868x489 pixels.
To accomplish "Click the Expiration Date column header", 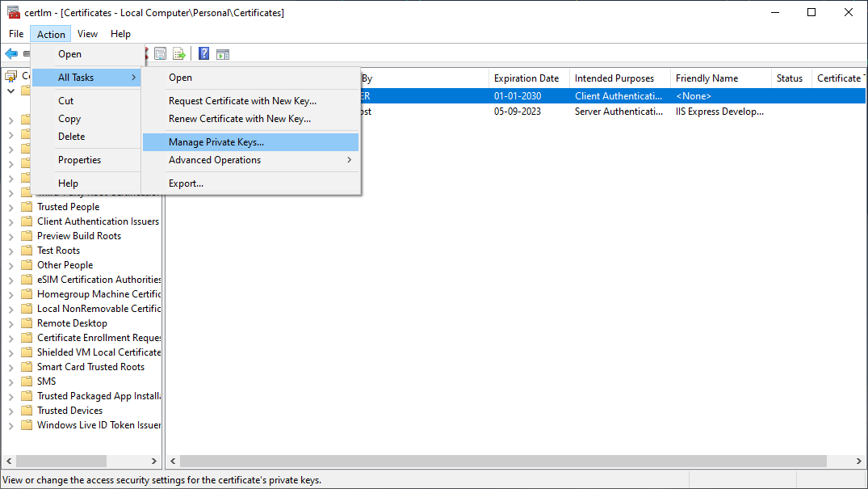I will pyautogui.click(x=527, y=78).
